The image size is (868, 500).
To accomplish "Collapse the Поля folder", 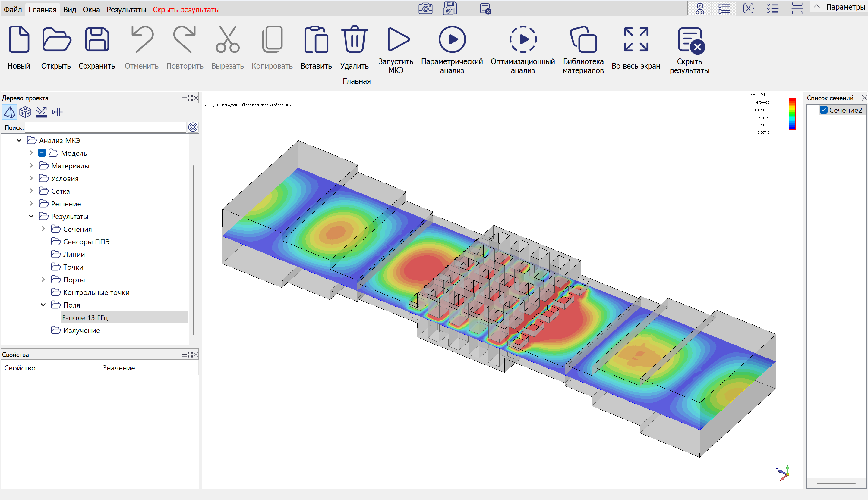I will pos(43,305).
